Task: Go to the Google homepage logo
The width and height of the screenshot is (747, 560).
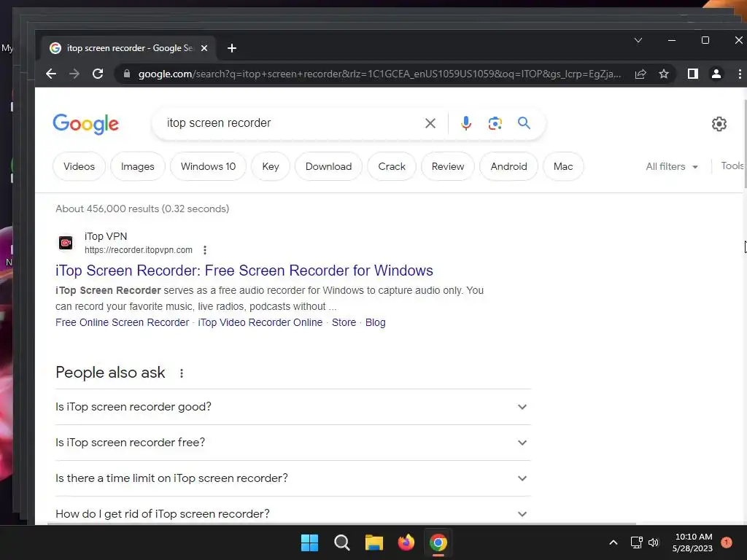Action: tap(86, 124)
